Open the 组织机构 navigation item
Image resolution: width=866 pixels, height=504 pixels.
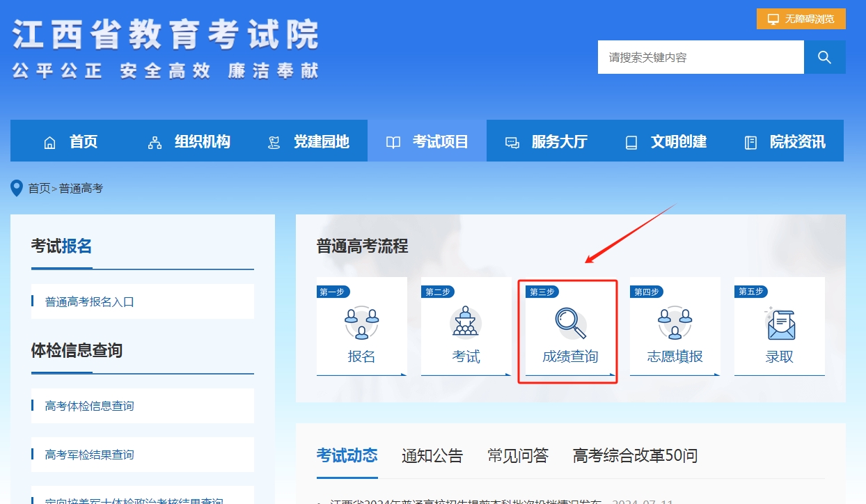(x=189, y=142)
